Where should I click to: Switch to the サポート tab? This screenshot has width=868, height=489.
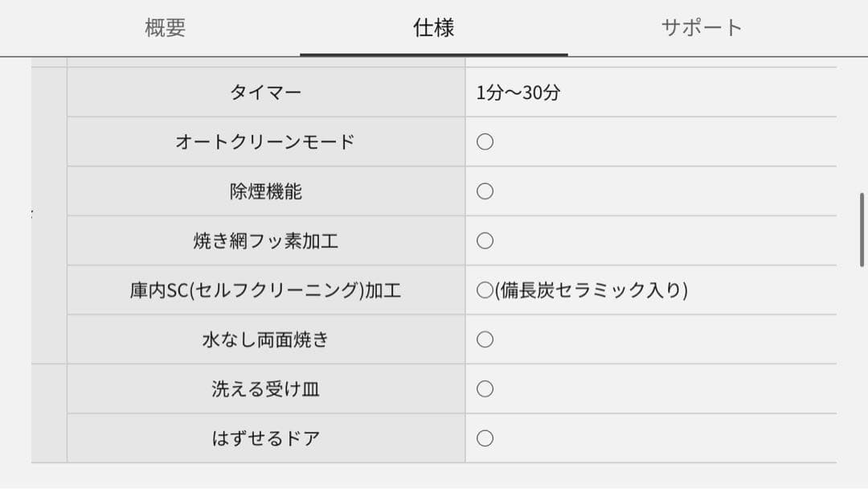[703, 27]
